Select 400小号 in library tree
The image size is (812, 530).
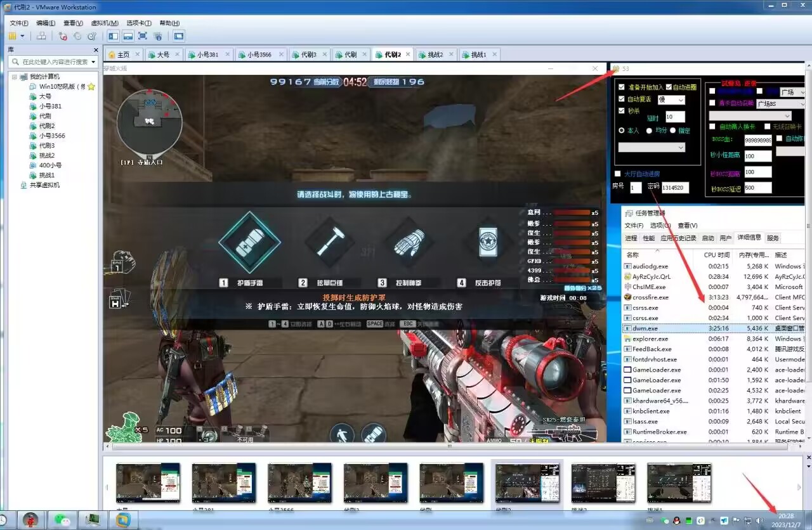click(50, 165)
